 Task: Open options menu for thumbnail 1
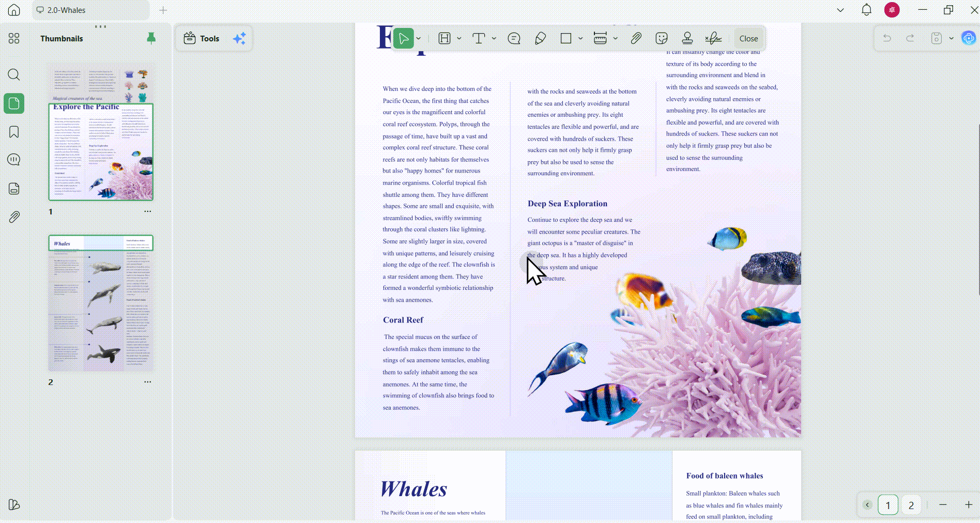[x=148, y=211]
